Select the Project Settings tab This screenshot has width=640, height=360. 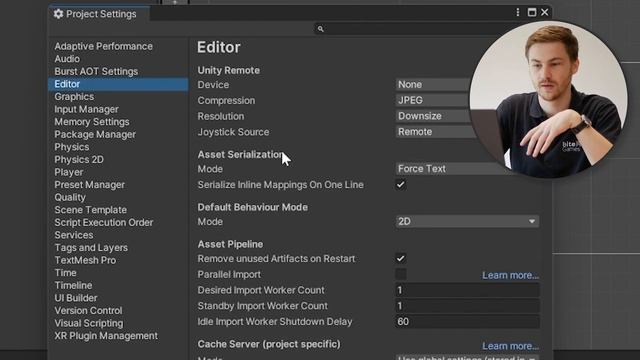click(x=99, y=14)
